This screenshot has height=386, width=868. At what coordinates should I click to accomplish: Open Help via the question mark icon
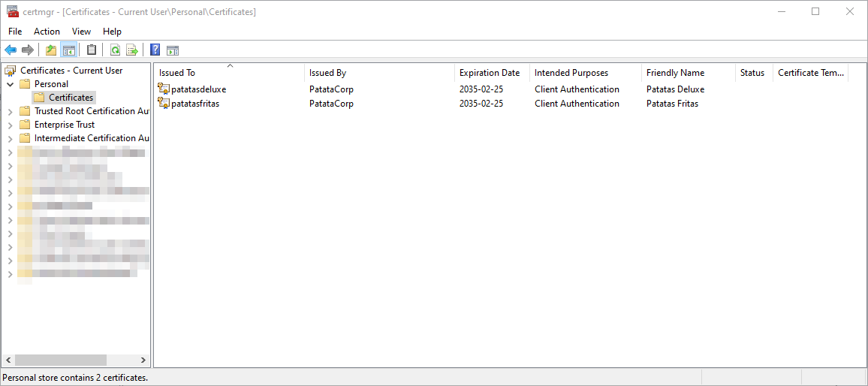point(155,50)
